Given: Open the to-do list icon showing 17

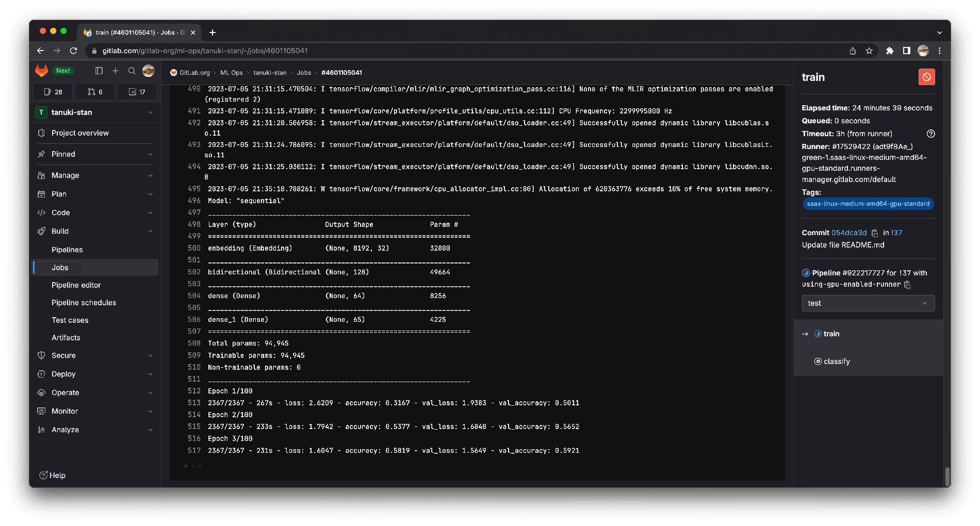Looking at the screenshot, I should [x=137, y=91].
